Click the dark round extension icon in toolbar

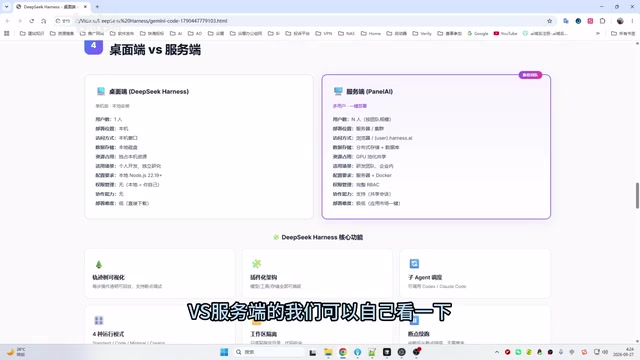578,21
